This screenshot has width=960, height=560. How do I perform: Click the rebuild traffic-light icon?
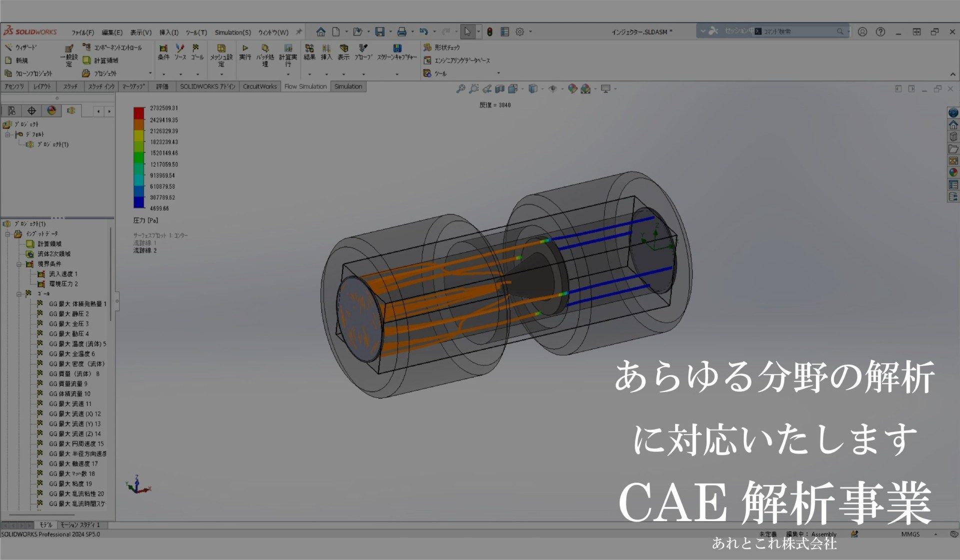click(x=490, y=32)
